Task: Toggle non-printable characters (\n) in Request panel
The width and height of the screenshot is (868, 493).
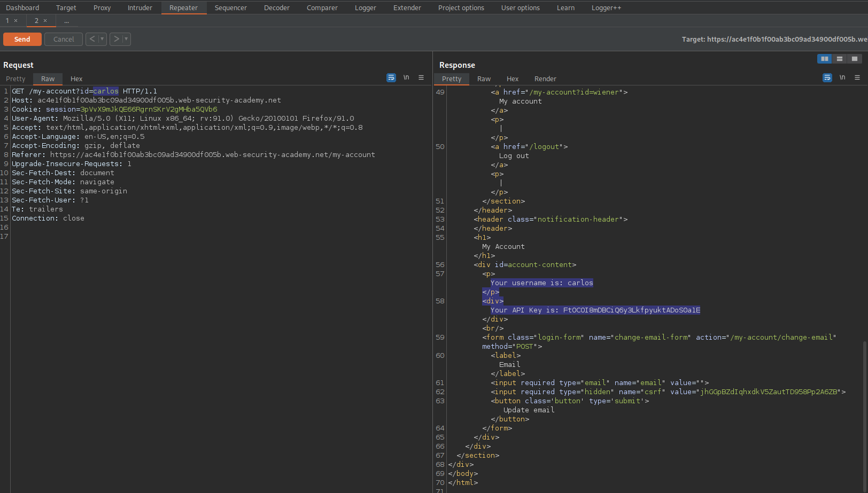Action: [406, 78]
